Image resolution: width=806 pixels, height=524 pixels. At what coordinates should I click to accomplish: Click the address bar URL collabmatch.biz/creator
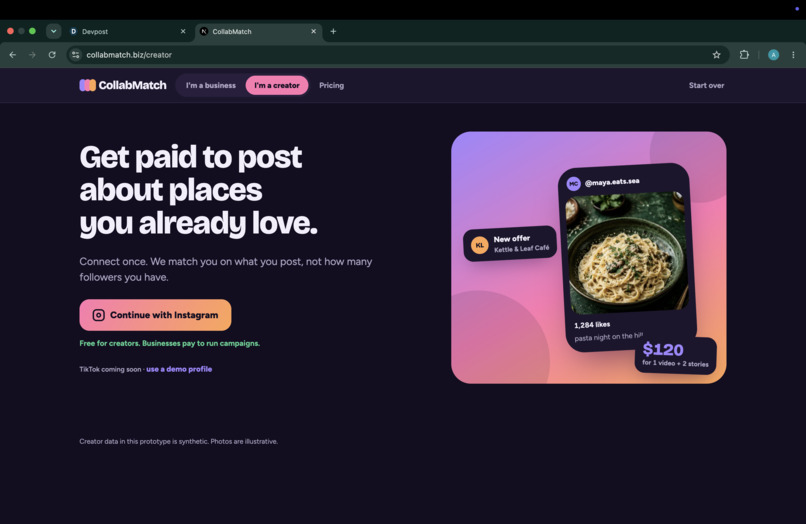click(x=129, y=55)
